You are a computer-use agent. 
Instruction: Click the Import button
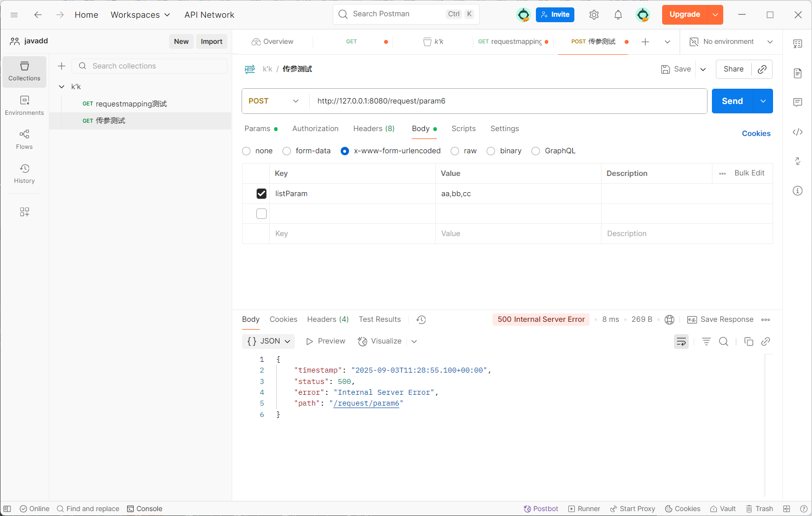point(212,41)
